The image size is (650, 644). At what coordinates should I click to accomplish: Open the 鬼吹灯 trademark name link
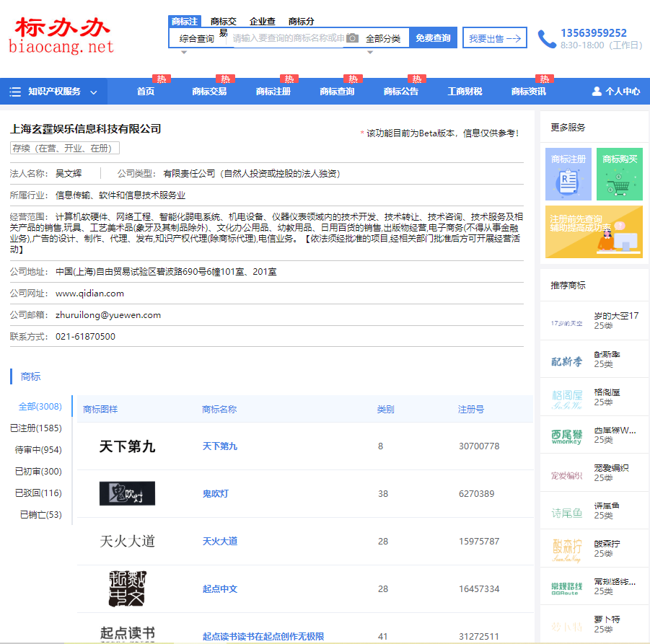215,493
